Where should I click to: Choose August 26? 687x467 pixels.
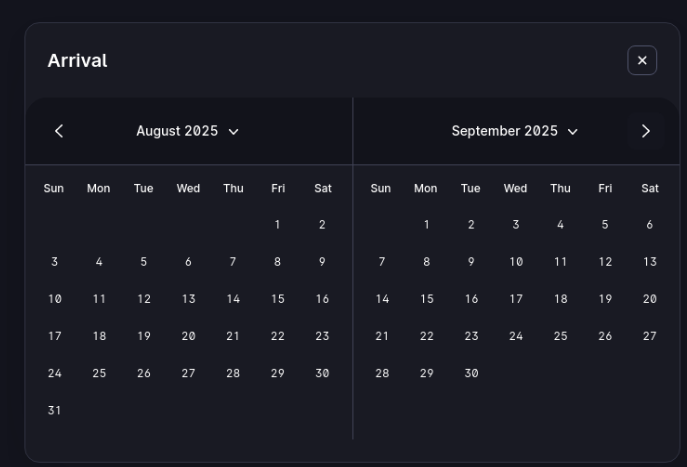pyautogui.click(x=144, y=374)
